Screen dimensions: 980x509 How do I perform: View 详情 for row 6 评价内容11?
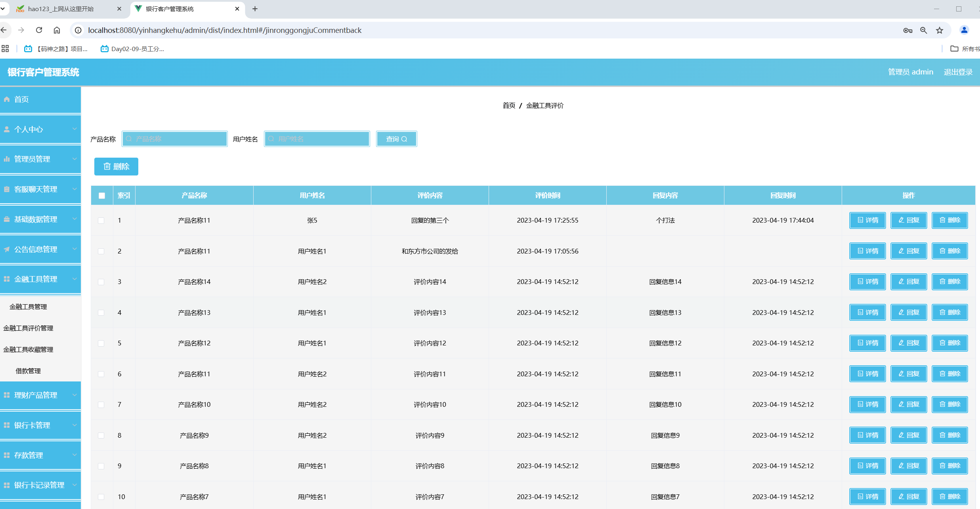867,374
